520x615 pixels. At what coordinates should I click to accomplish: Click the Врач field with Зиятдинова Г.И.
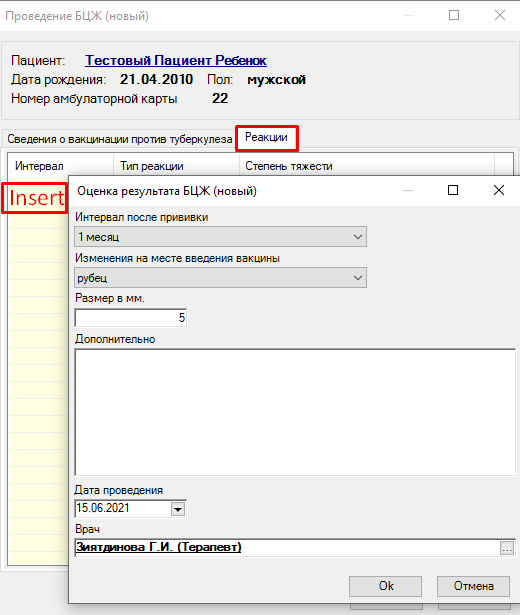(287, 548)
